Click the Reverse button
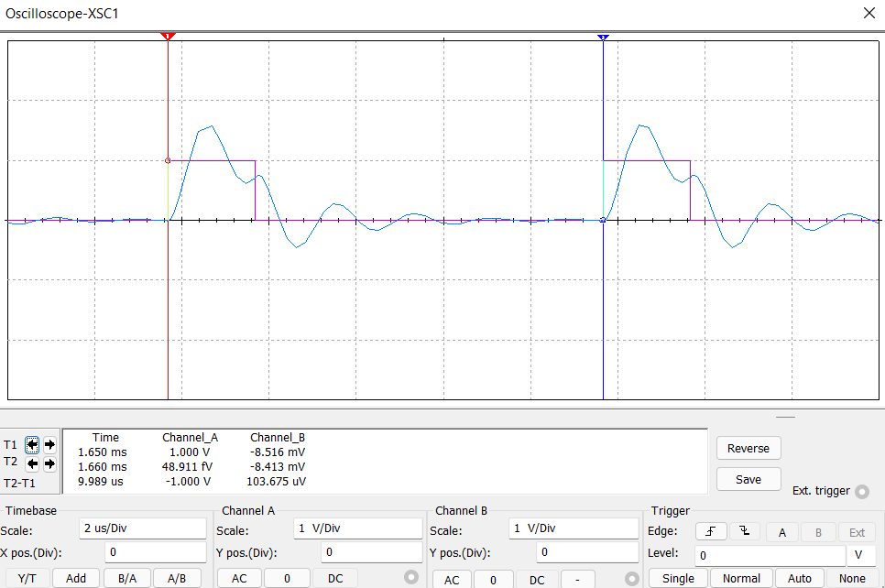885x588 pixels. tap(748, 448)
